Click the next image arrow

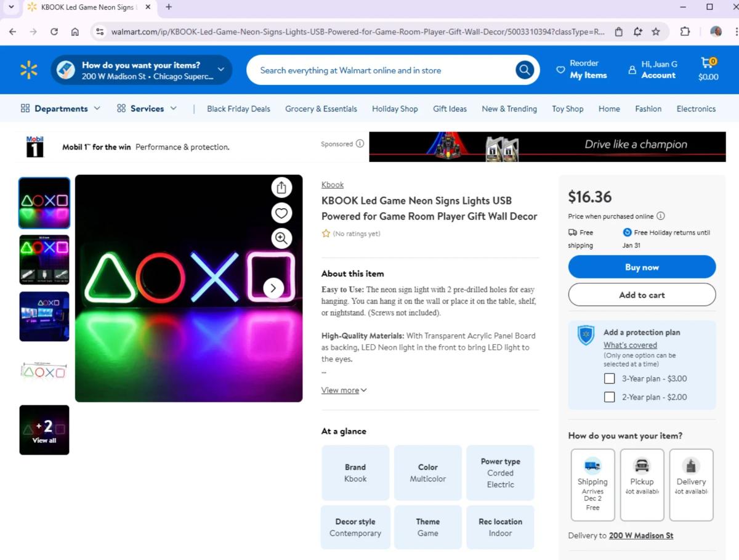(x=273, y=288)
